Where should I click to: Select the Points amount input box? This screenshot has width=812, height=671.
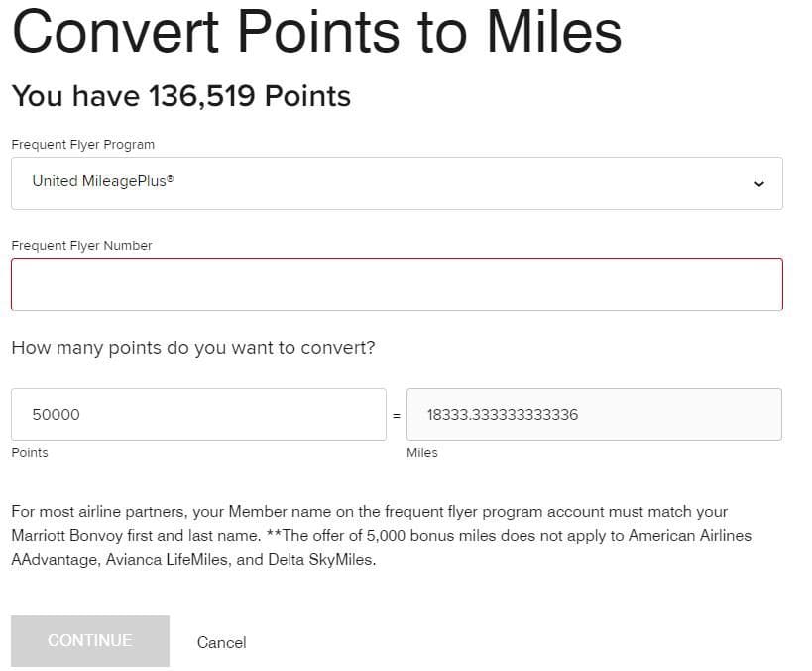click(198, 414)
